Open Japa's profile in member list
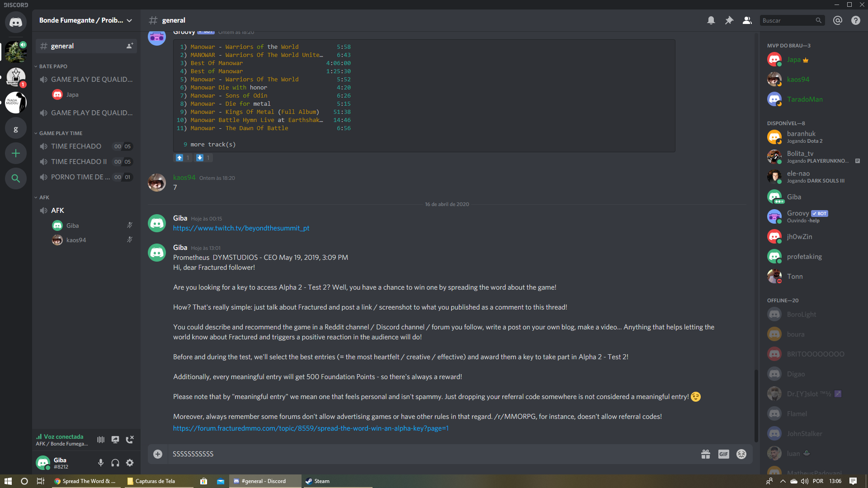The width and height of the screenshot is (868, 488). tap(814, 60)
